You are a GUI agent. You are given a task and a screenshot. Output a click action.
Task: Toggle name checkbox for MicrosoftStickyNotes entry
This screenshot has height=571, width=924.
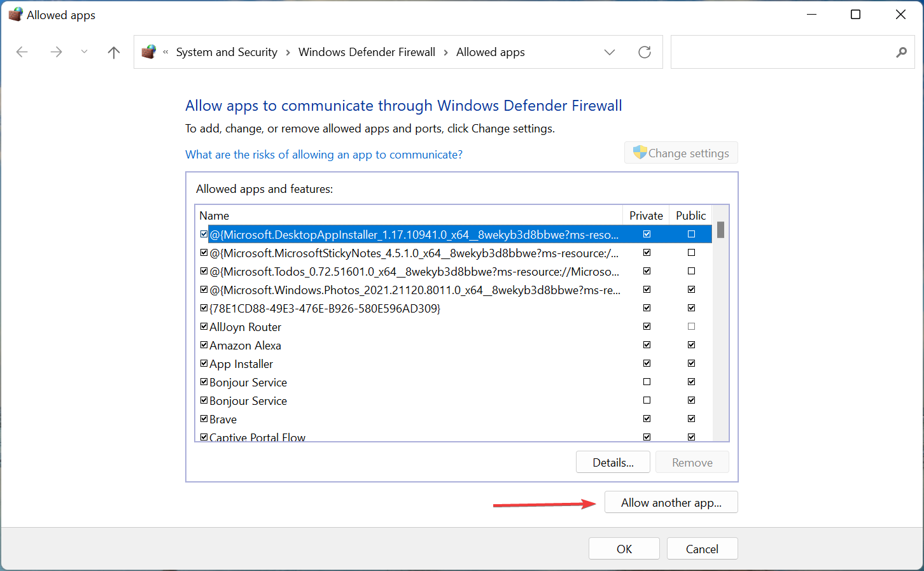[204, 253]
